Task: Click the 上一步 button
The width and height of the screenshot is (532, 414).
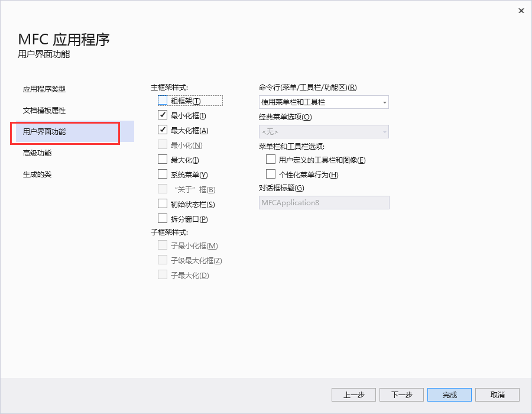Action: click(353, 394)
